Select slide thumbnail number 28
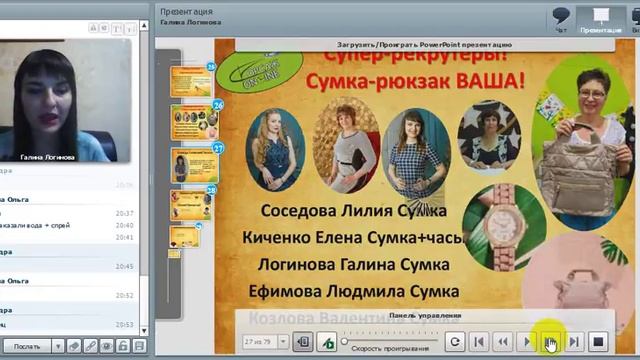Viewport: 640px width, 360px height. (191, 205)
